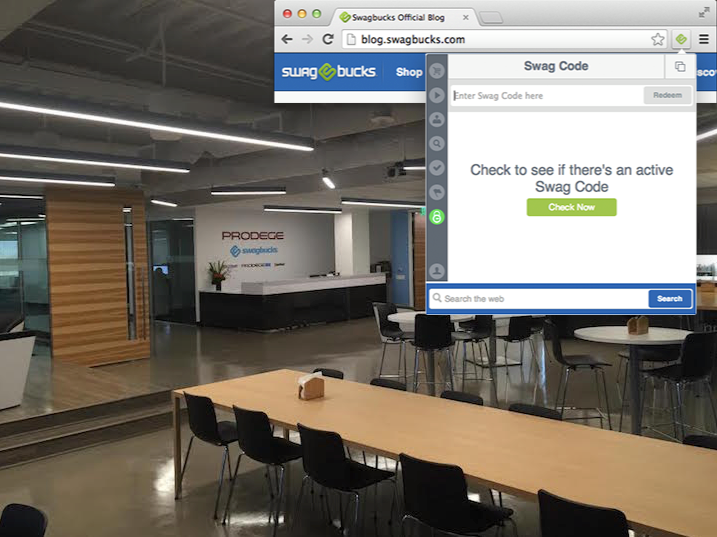Open the Chrome hamburger menu
Viewport: 717px width, 537px height.
[x=704, y=39]
